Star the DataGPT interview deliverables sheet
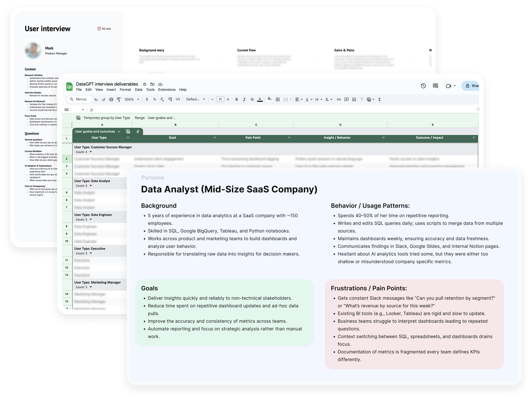Viewport: 532px width, 399px height. (145, 84)
